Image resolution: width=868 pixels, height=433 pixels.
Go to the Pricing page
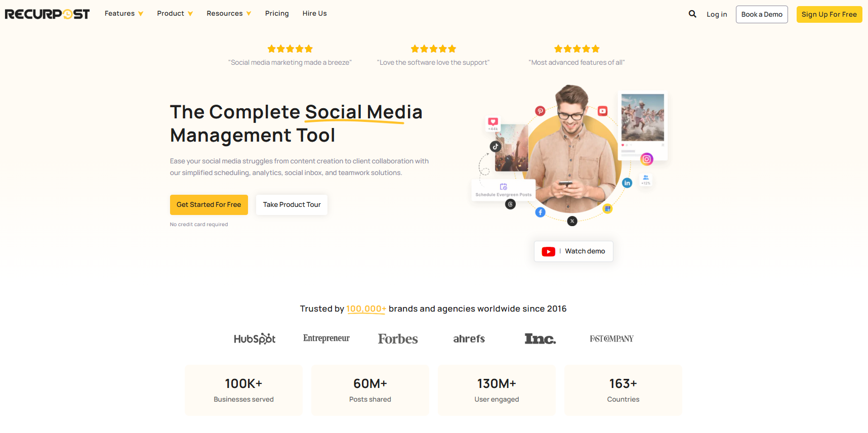click(x=277, y=14)
